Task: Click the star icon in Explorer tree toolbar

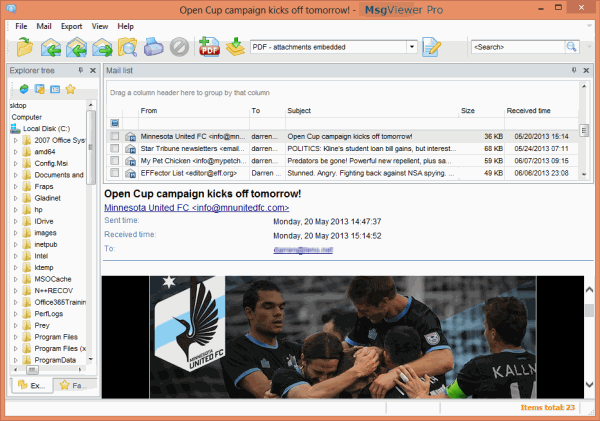Action: 70,89
